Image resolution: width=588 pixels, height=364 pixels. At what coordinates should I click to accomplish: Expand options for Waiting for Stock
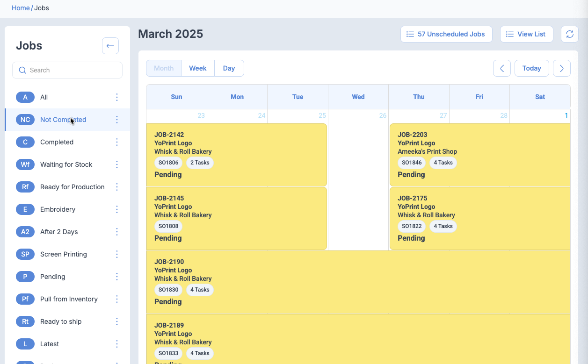(x=117, y=164)
